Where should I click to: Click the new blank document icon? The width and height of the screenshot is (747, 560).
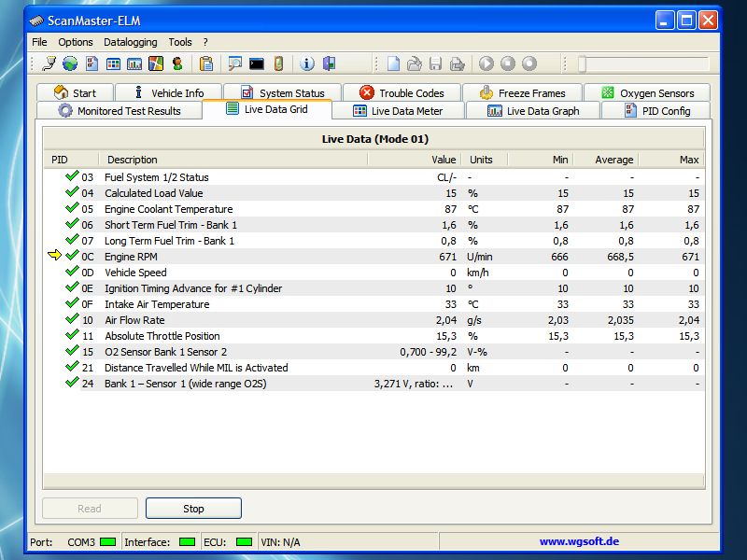(x=394, y=63)
